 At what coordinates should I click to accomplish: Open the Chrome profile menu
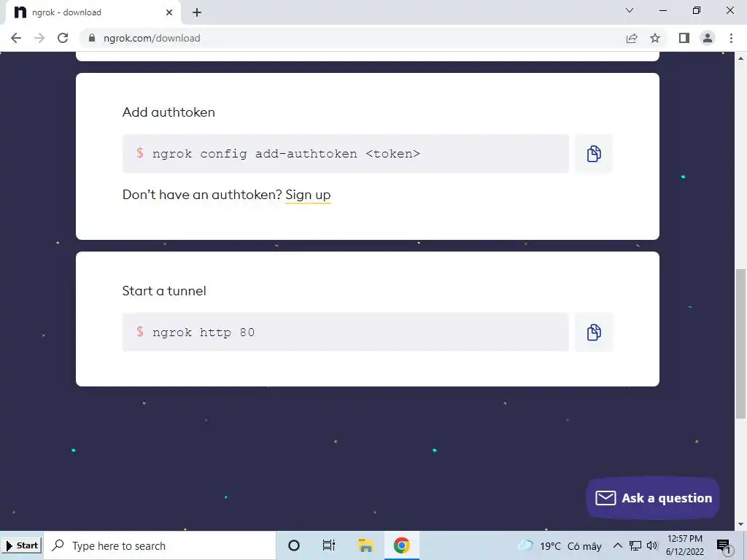point(708,38)
